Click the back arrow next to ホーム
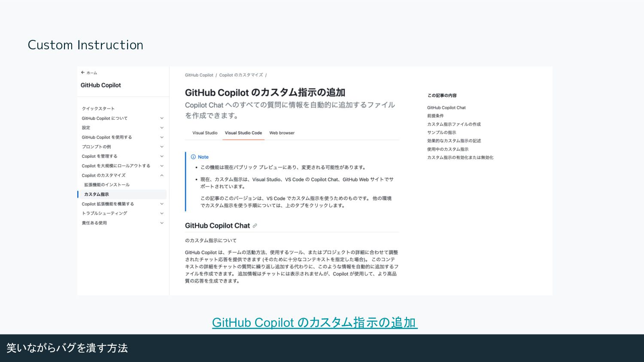644x362 pixels. (83, 72)
